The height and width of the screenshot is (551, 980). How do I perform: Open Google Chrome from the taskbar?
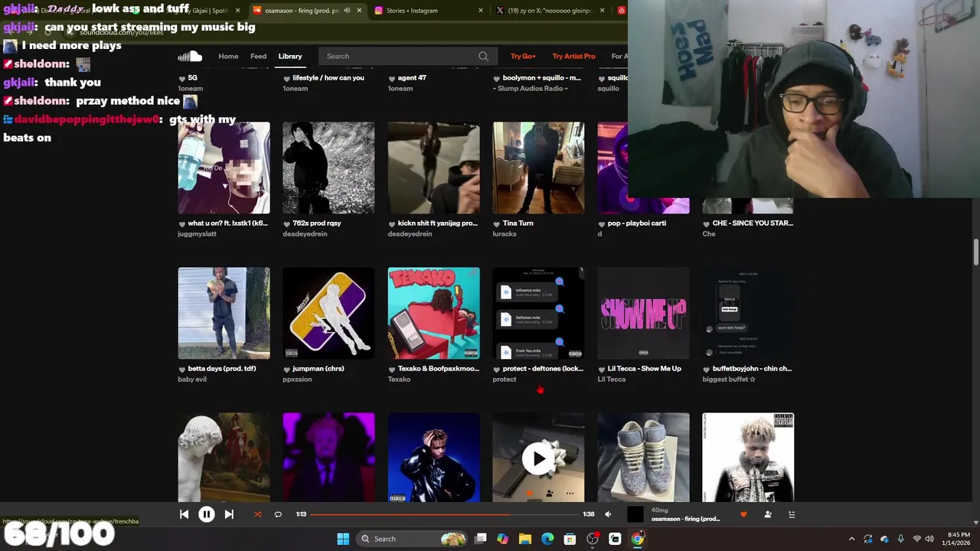click(x=637, y=539)
